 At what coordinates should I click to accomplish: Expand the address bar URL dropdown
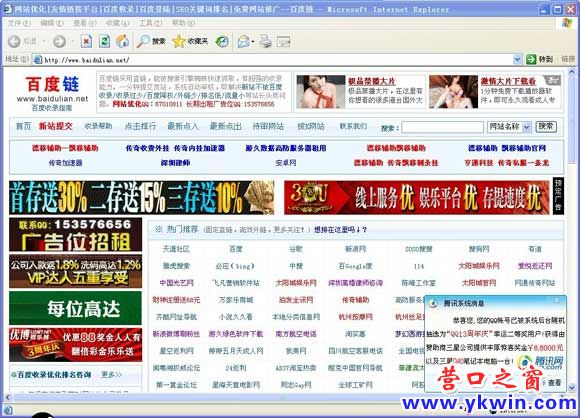pos(517,59)
